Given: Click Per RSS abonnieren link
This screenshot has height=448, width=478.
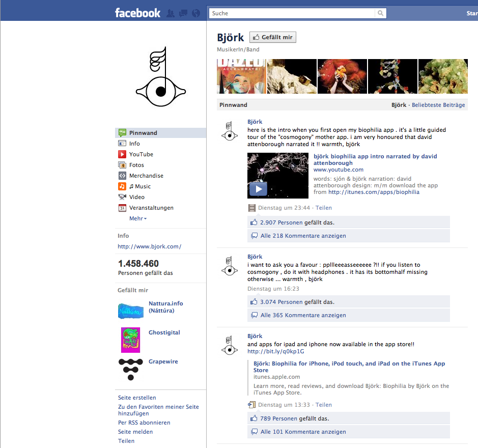Looking at the screenshot, I should tap(144, 423).
